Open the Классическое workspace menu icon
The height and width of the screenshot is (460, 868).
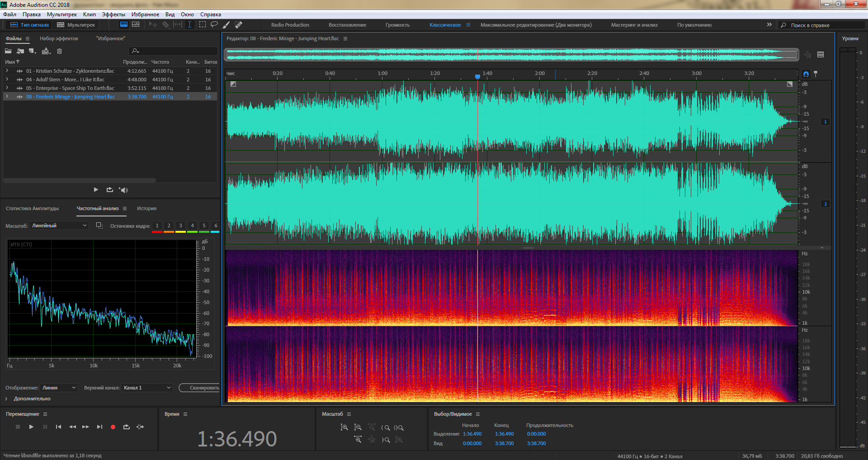tap(468, 25)
